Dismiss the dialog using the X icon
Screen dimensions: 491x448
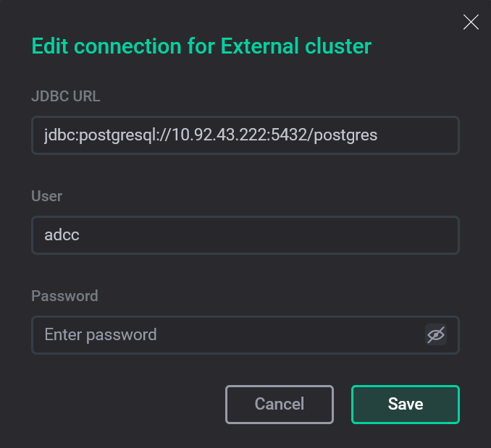pyautogui.click(x=471, y=22)
